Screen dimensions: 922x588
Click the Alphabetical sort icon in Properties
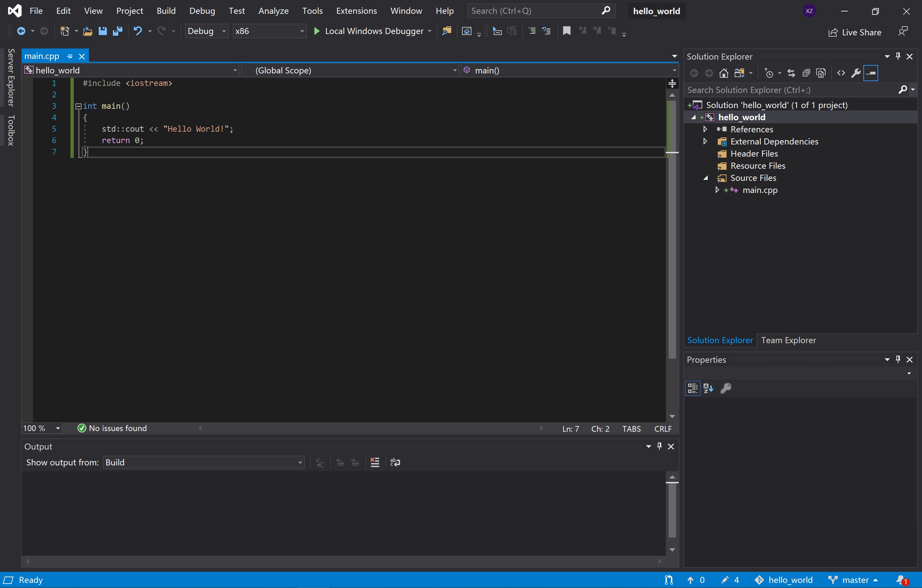click(708, 388)
